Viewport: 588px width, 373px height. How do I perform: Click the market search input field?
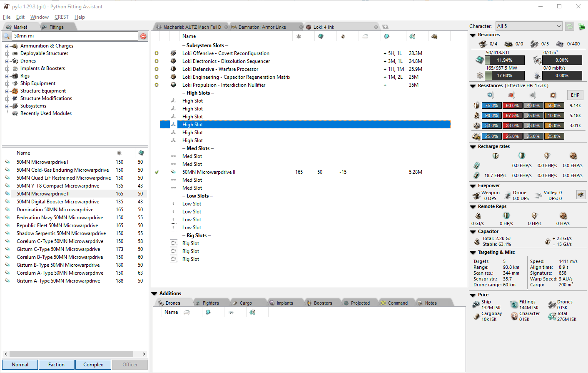click(x=75, y=36)
